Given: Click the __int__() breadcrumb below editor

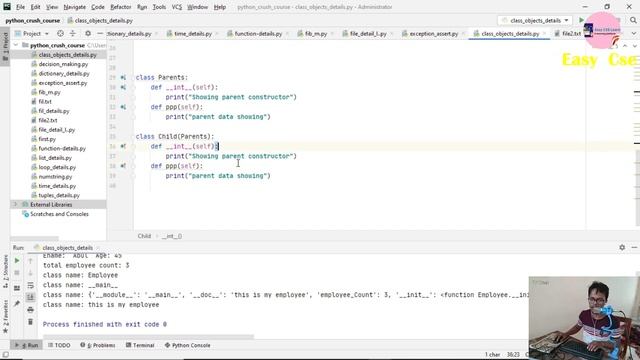Looking at the screenshot, I should click(x=172, y=236).
